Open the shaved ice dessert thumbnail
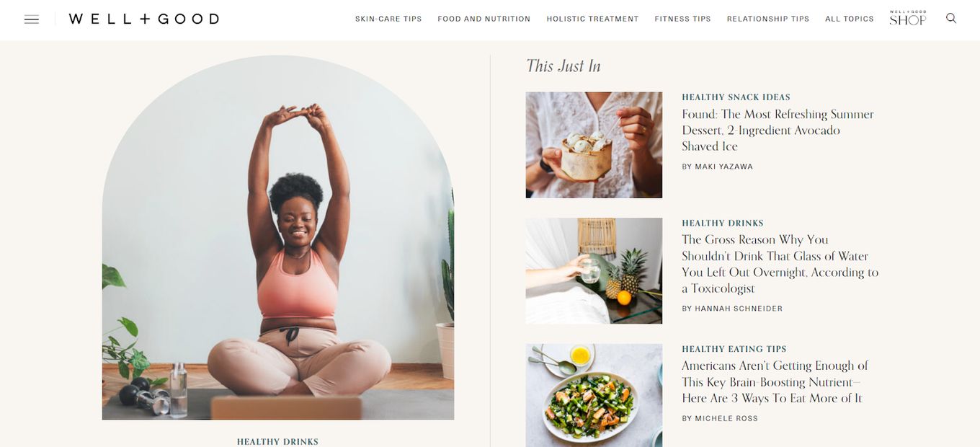This screenshot has width=980, height=447. pos(594,145)
